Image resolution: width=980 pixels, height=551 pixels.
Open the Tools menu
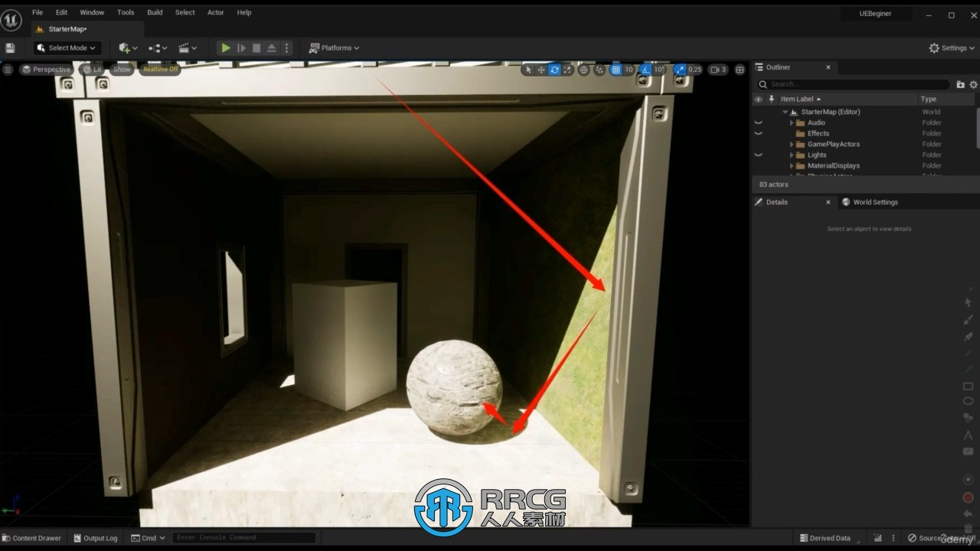[x=126, y=13]
